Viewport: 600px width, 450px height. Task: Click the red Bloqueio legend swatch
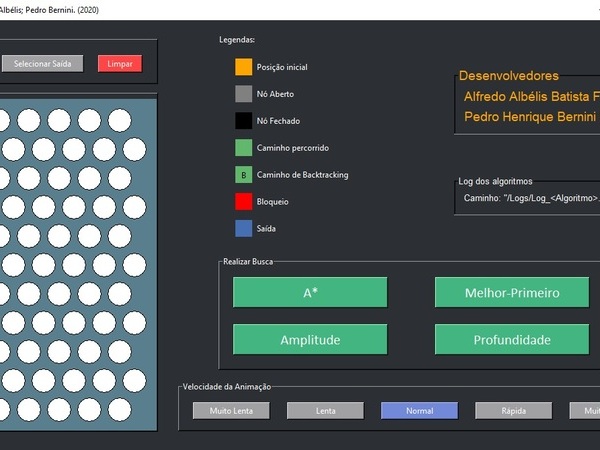point(243,202)
